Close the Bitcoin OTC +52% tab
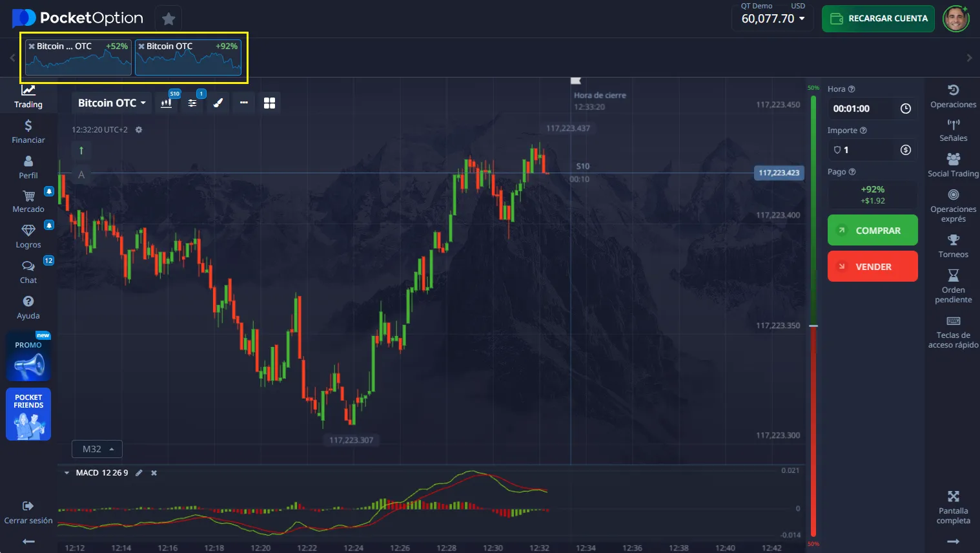980x553 pixels. [x=32, y=47]
